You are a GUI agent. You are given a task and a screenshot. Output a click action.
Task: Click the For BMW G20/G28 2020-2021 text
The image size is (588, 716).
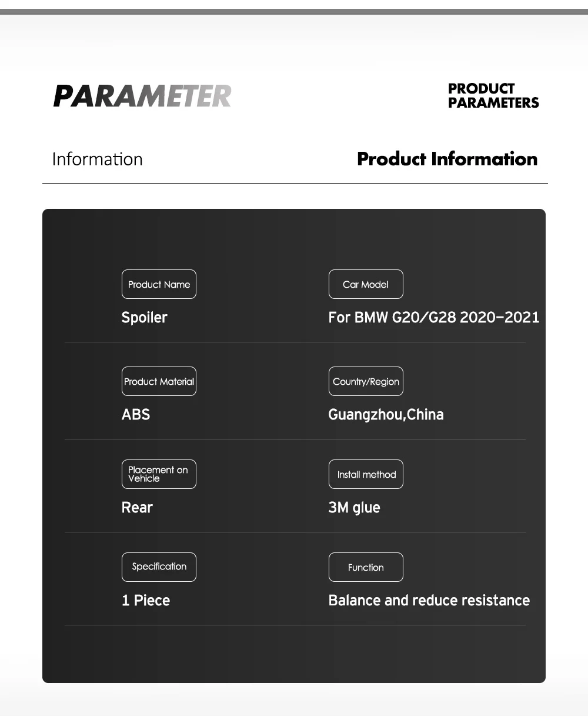coord(433,318)
